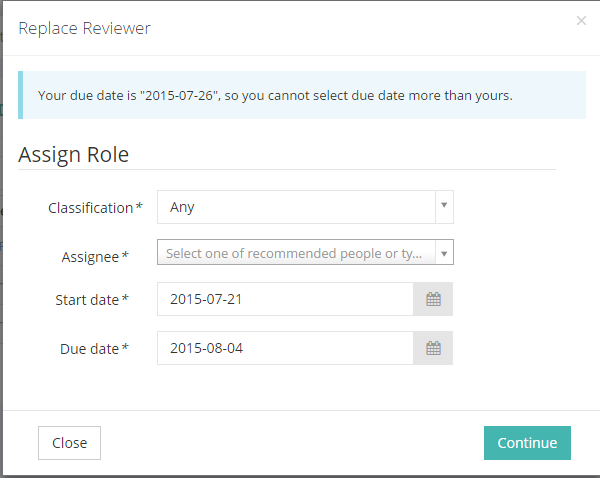Viewport: 600px width, 478px height.
Task: Expand the Assignee dropdown arrow
Action: point(444,253)
